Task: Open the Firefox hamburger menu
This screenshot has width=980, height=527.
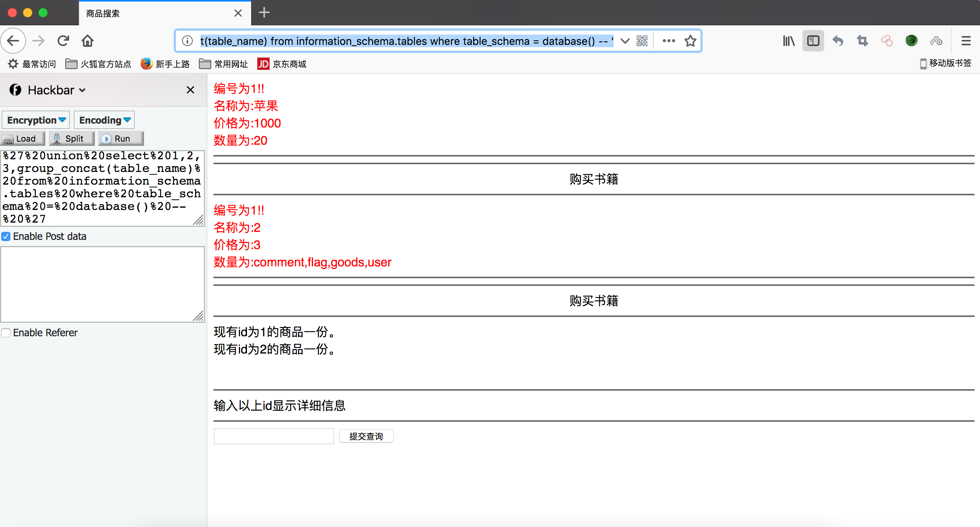Action: point(966,41)
